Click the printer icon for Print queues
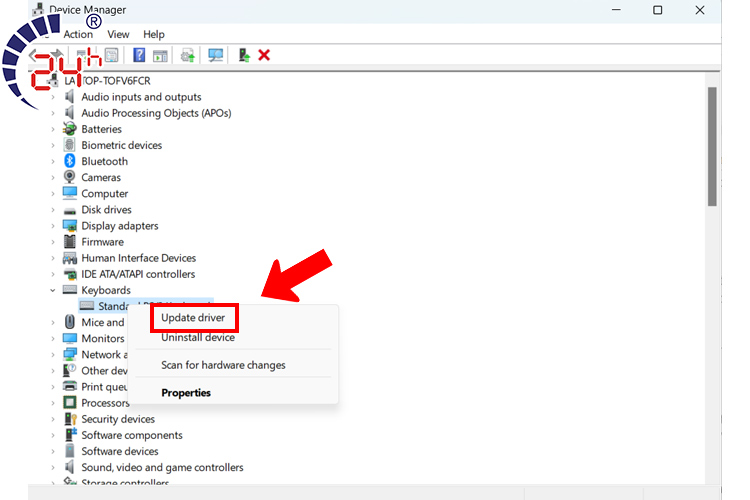 pos(70,386)
